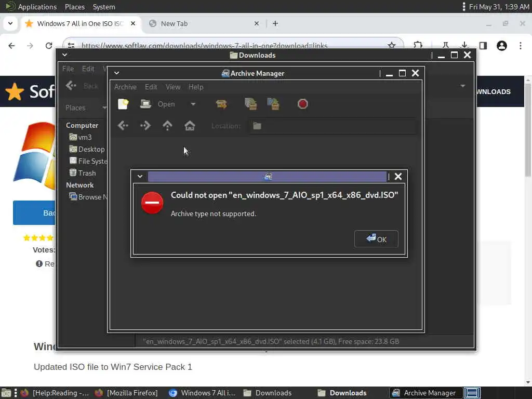
Task: Open a new browser tab with plus
Action: [275, 23]
